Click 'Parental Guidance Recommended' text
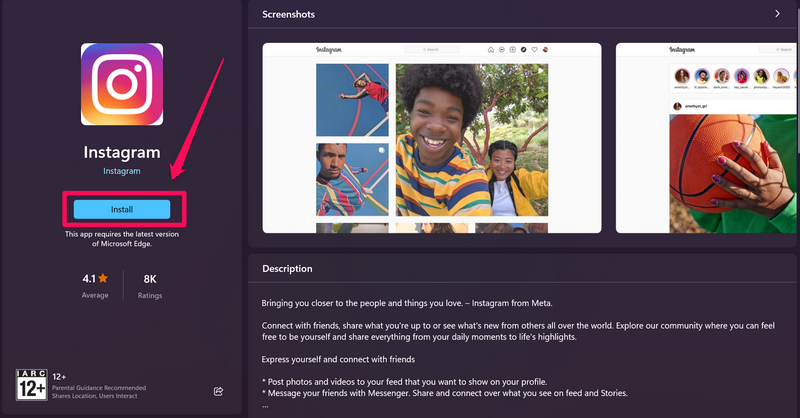Viewport: 800px width, 418px height. tap(99, 388)
